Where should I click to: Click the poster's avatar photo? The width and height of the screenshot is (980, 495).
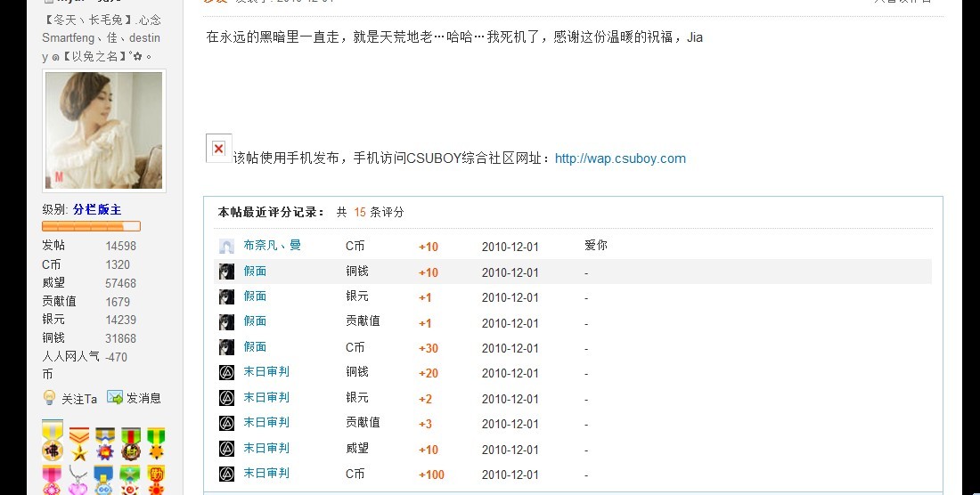tap(103, 130)
